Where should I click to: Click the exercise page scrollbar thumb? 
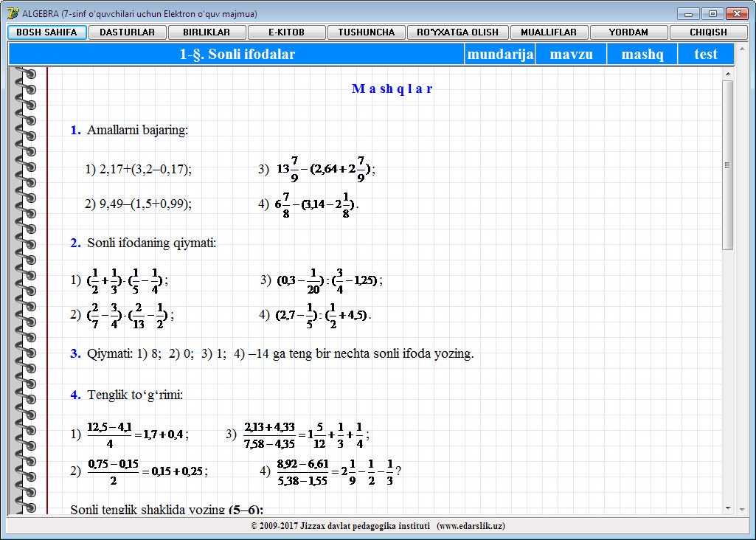[x=728, y=165]
